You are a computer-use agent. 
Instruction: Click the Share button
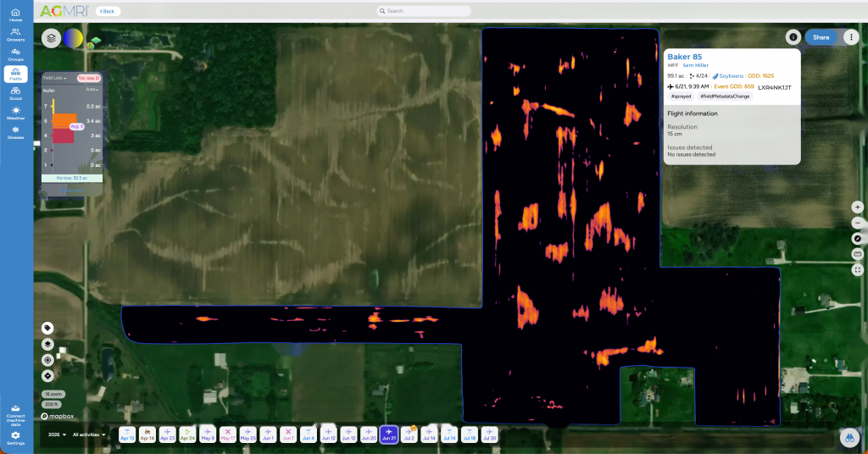click(x=821, y=37)
